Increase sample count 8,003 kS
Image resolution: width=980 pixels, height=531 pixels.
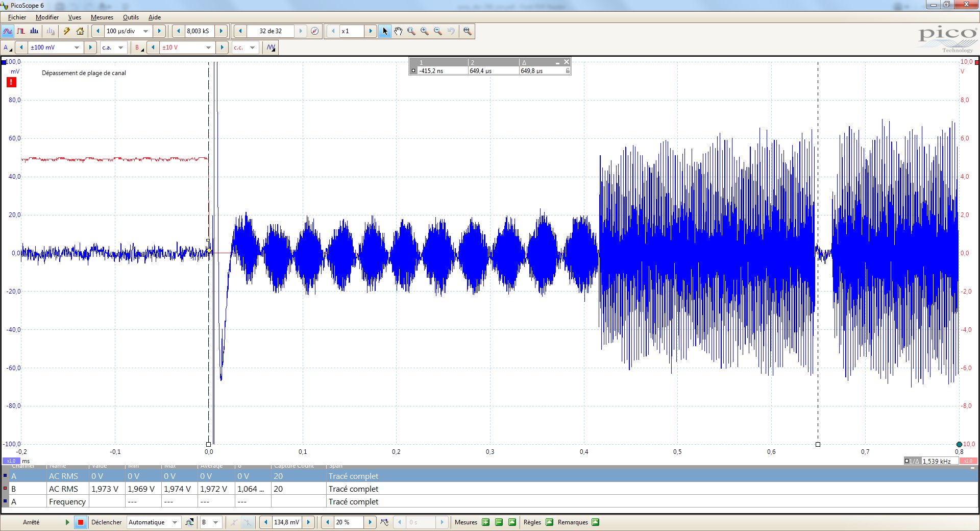click(221, 31)
